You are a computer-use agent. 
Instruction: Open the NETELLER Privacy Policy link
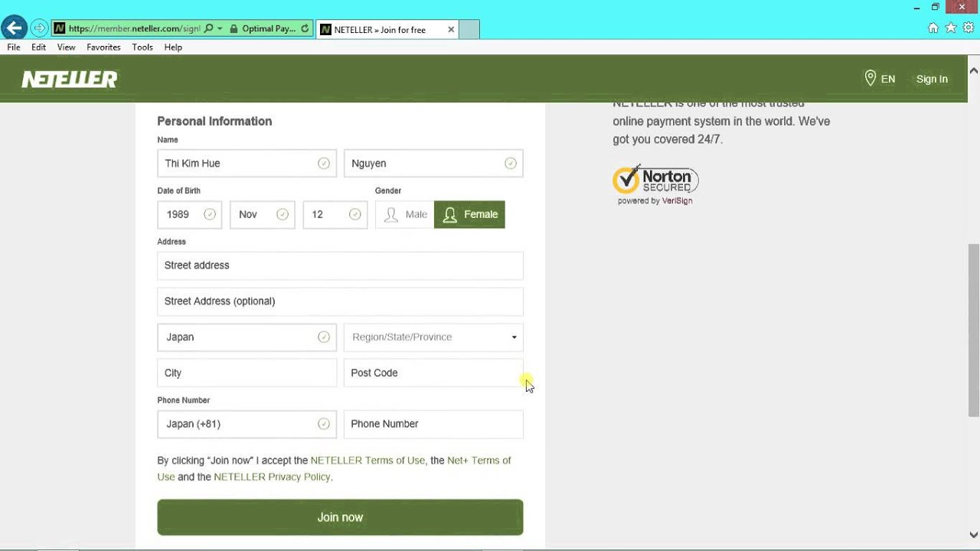tap(272, 477)
